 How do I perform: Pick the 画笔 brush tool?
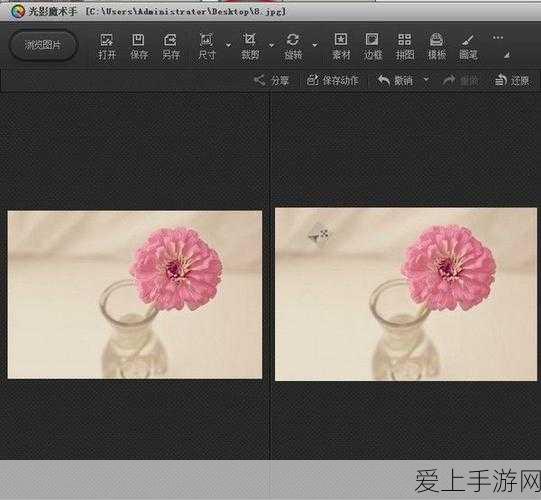[468, 47]
